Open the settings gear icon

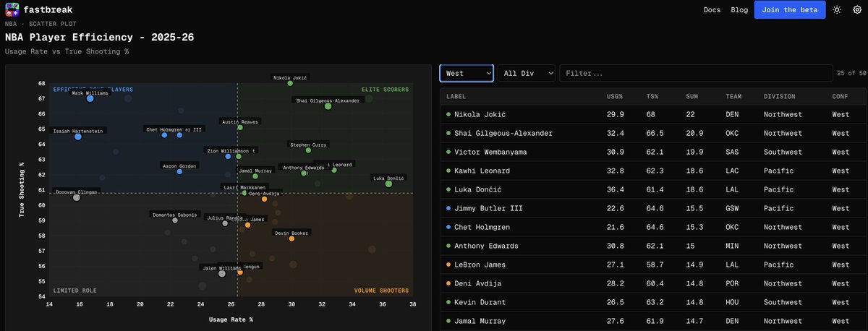click(857, 10)
